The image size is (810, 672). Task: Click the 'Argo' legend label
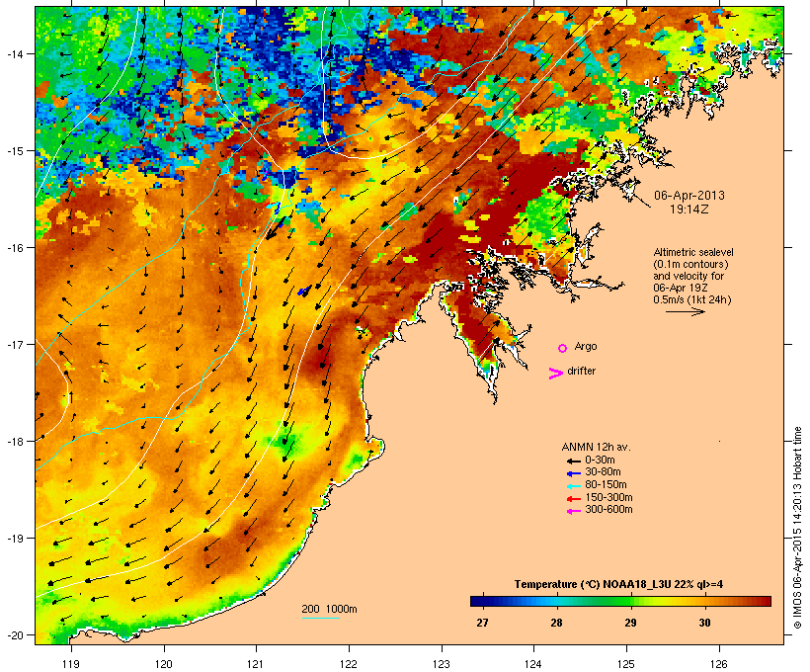586,346
